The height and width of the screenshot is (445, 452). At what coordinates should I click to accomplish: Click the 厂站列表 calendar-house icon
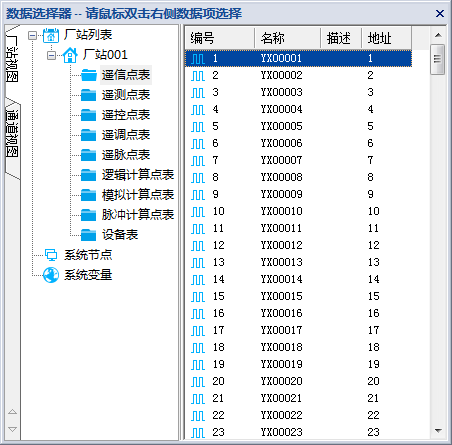[x=51, y=35]
